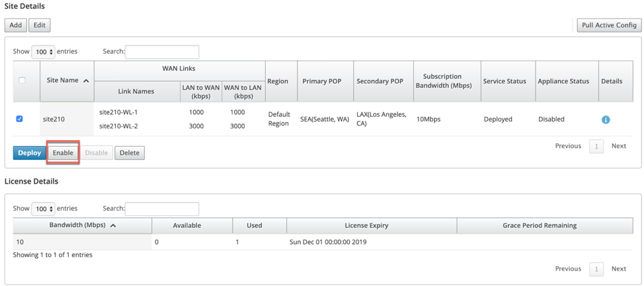Select page 1 in Site Details pagination
Screen dimensions: 644x286
596,146
